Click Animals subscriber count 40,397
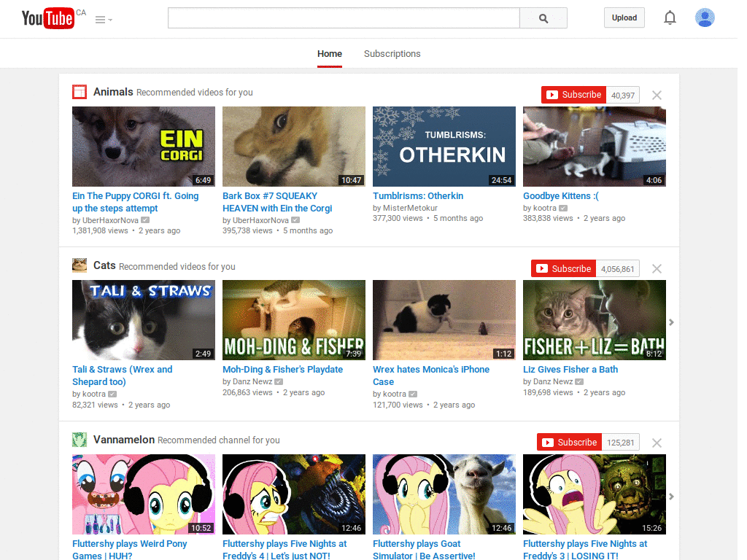This screenshot has width=747, height=560. 623,96
